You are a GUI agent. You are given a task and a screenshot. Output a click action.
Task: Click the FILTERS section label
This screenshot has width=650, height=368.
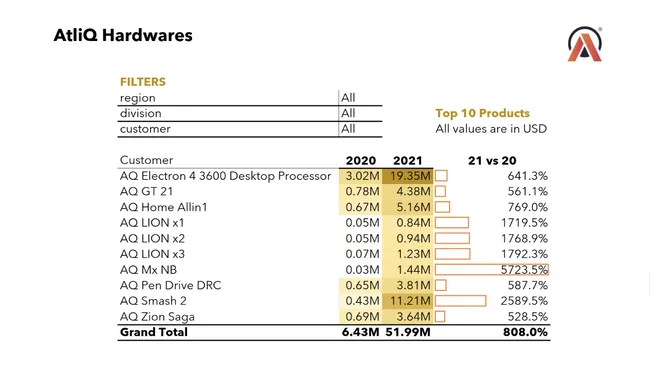click(x=143, y=82)
